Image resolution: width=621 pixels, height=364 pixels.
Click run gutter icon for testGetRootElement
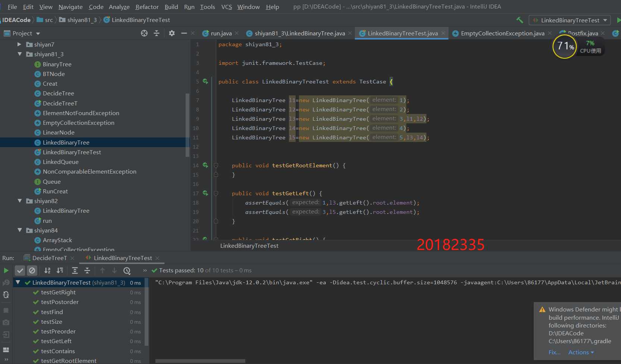click(x=205, y=165)
